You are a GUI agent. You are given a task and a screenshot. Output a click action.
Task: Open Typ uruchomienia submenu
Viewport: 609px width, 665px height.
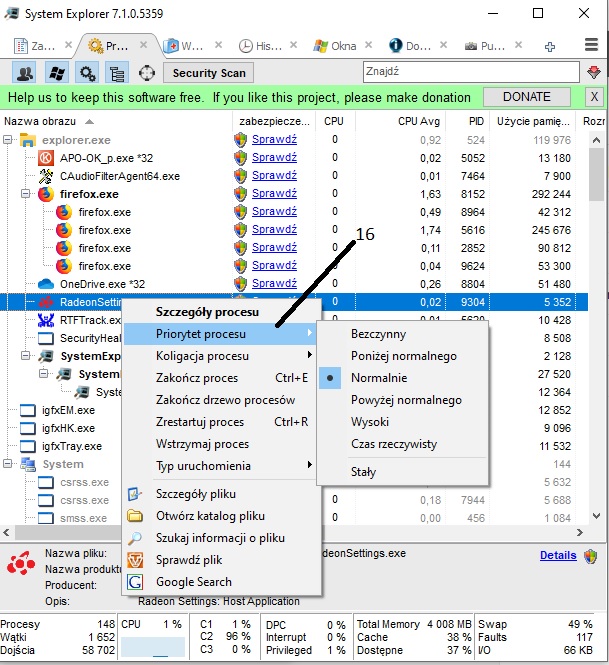pyautogui.click(x=220, y=466)
